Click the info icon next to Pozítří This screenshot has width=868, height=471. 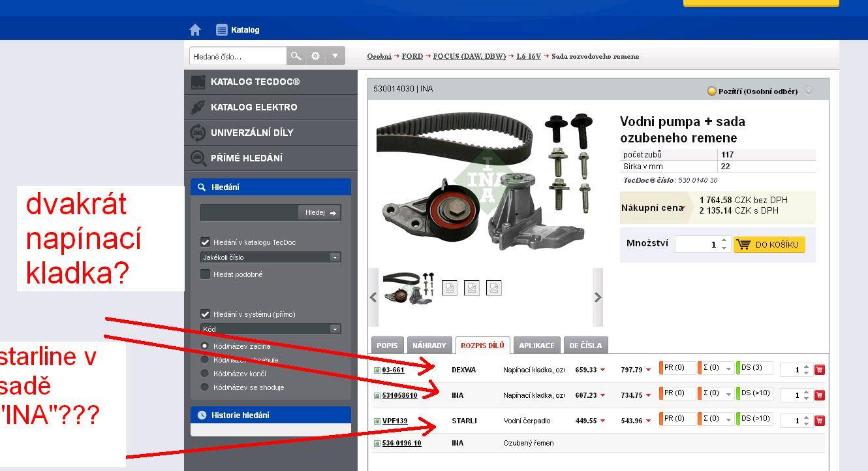(809, 91)
